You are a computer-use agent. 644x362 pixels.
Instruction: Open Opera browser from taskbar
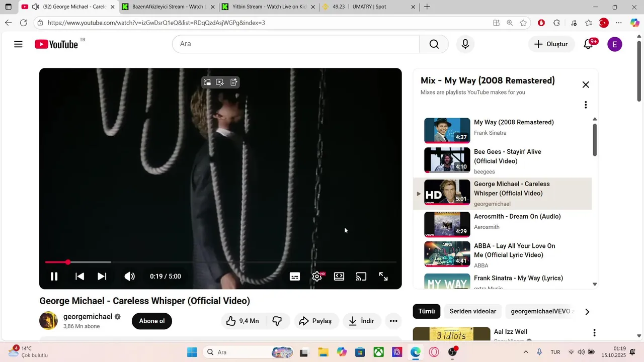[x=434, y=352]
